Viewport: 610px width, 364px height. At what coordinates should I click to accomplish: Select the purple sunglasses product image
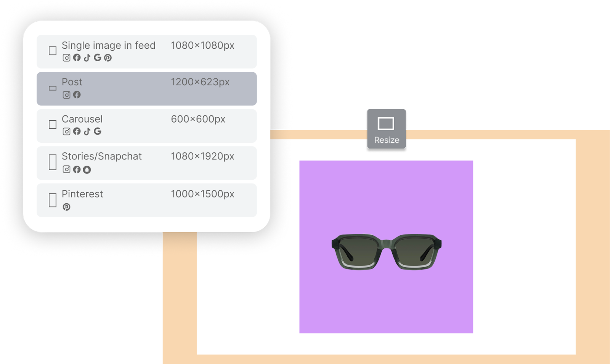click(x=386, y=247)
